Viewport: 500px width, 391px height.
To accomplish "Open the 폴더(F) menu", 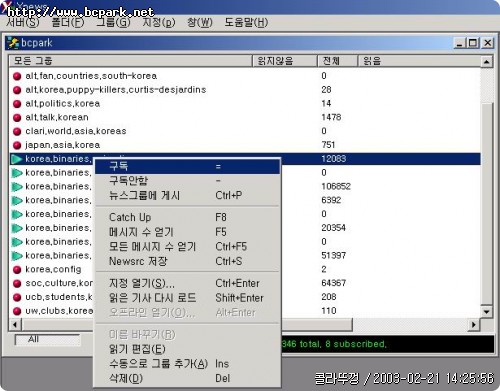I will [x=68, y=23].
